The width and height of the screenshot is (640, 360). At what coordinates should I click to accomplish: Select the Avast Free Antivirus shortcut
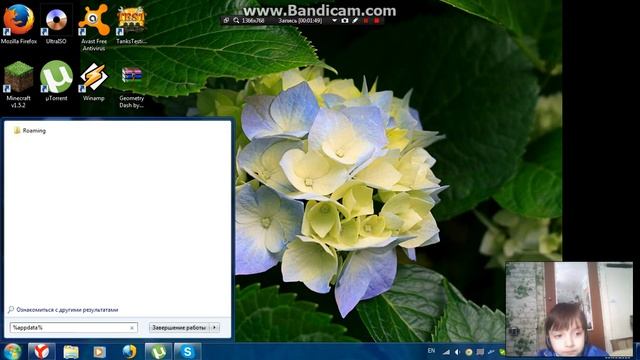coord(93,27)
